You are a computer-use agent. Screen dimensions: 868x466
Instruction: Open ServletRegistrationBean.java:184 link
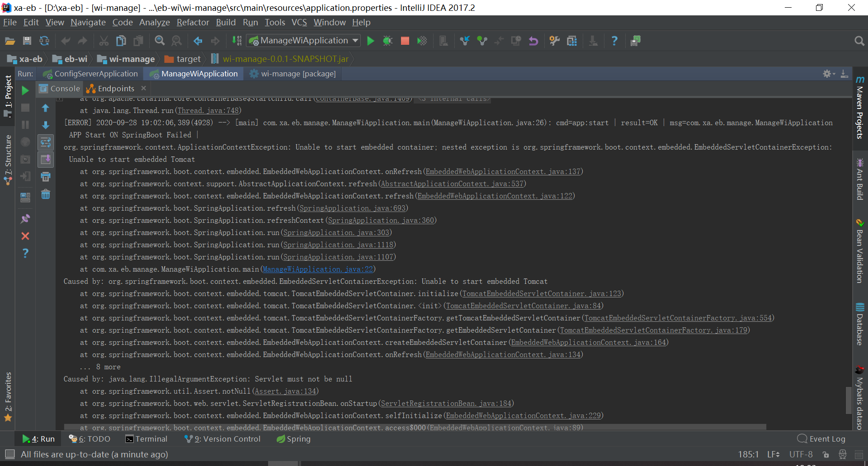coord(446,403)
